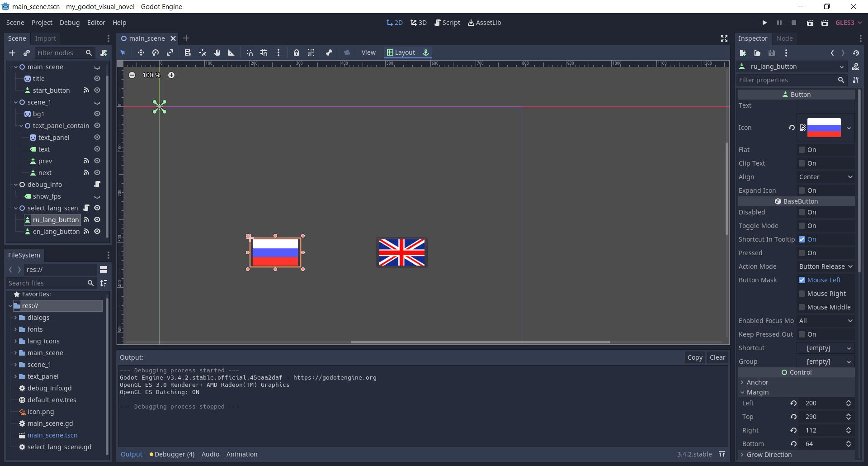Open the Action Mode dropdown
The height and width of the screenshot is (466, 868).
point(826,266)
